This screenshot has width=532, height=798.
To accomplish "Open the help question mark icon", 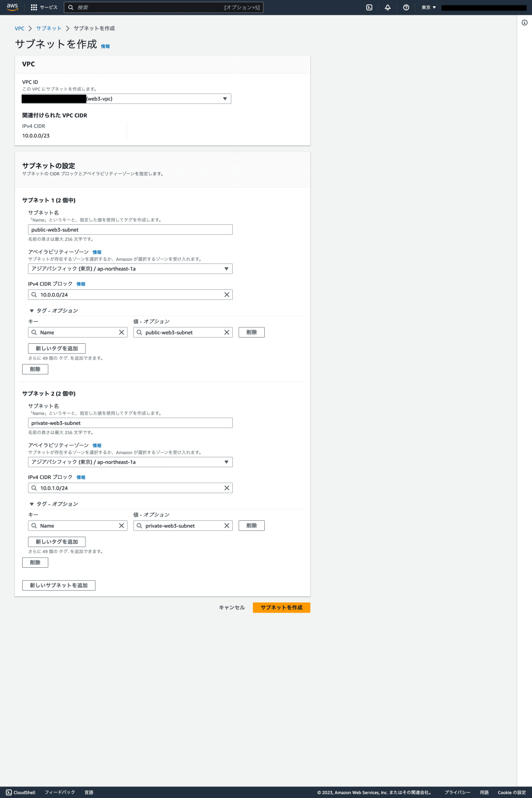I will coord(406,8).
